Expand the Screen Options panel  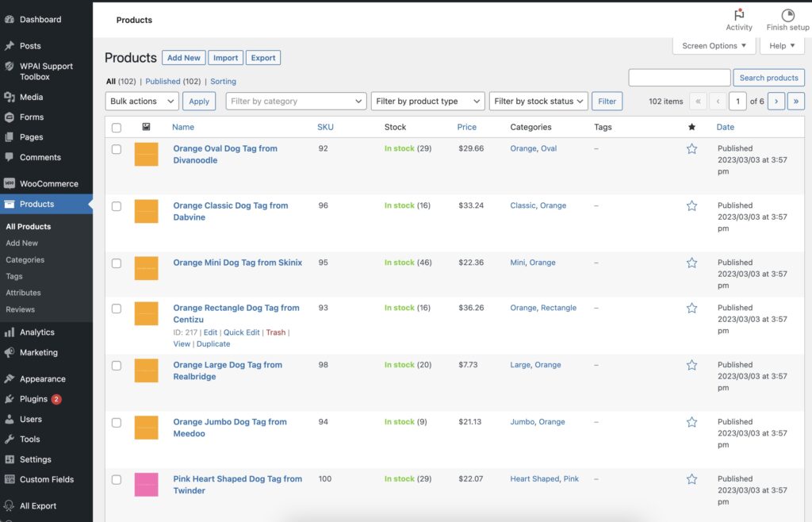[713, 45]
